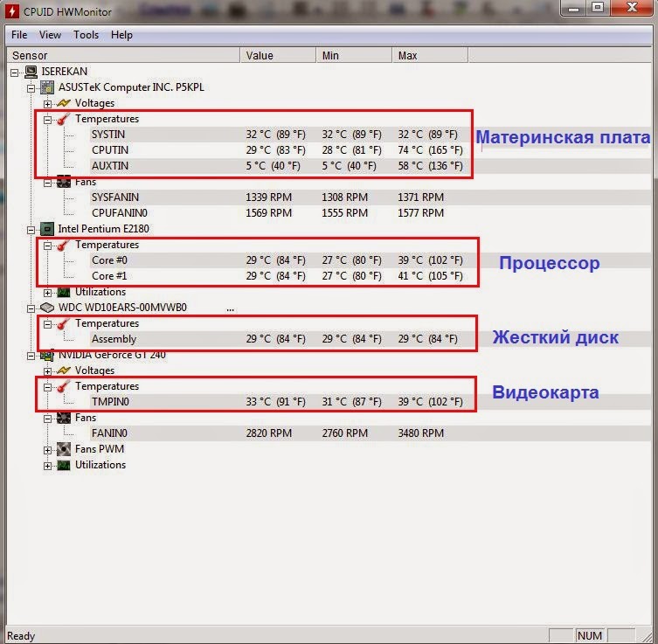The height and width of the screenshot is (644, 658).
Task: Collapse the GeForce Fans node
Action: (47, 419)
